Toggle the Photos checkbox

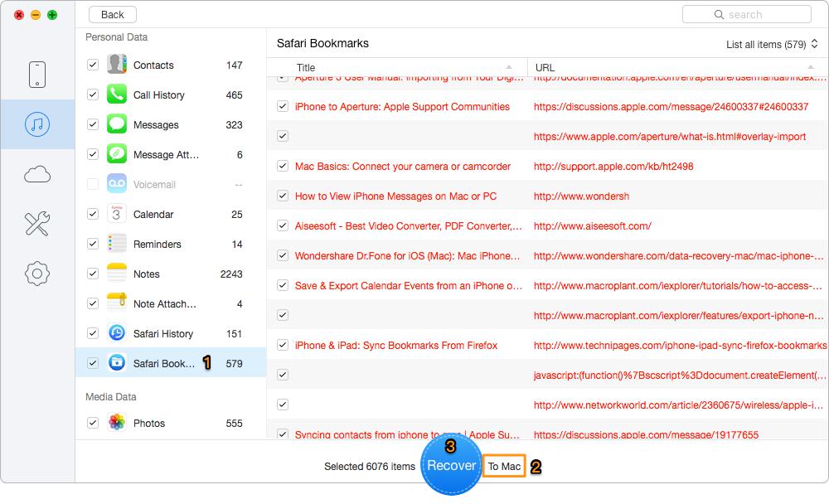pyautogui.click(x=93, y=423)
